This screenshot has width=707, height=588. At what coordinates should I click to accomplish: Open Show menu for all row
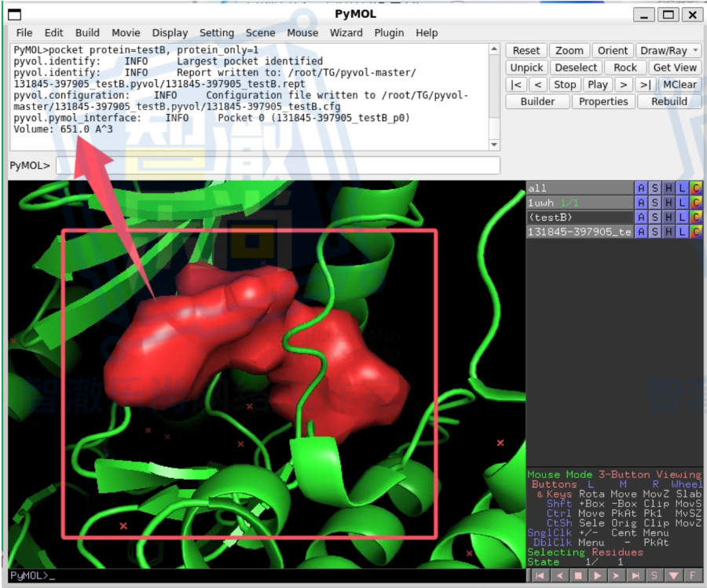pos(654,188)
